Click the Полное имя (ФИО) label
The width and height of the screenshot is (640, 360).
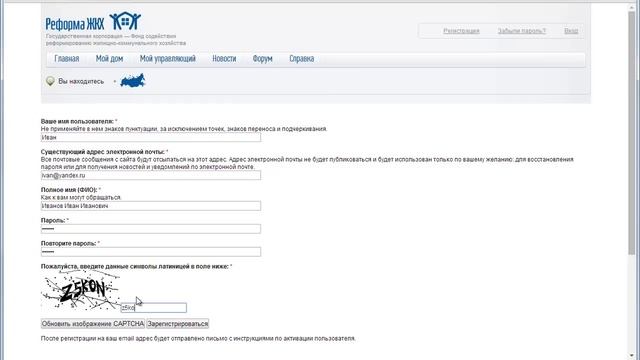[69, 190]
